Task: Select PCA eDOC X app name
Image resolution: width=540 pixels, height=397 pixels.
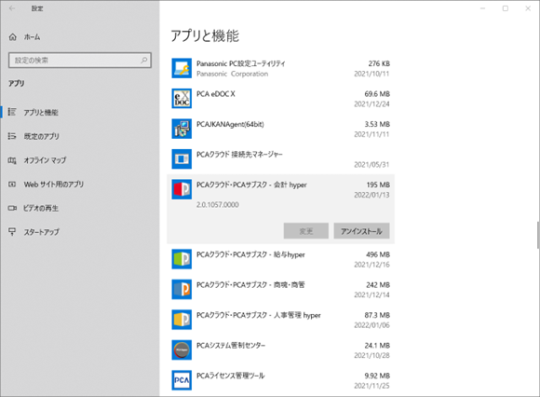Action: [x=216, y=94]
